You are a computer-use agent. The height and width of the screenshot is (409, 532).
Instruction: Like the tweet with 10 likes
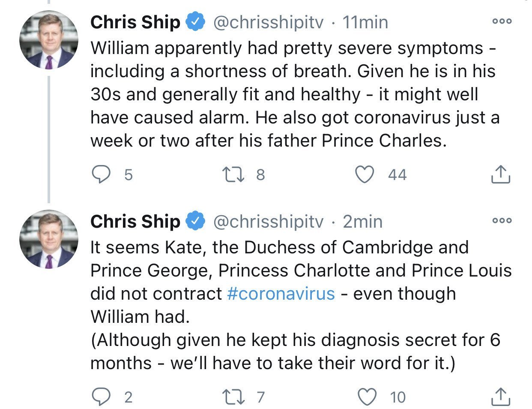(x=367, y=397)
